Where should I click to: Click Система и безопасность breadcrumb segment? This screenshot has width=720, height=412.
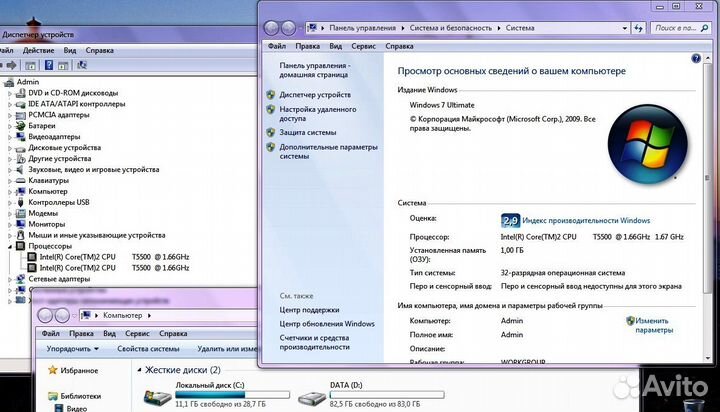(450, 28)
